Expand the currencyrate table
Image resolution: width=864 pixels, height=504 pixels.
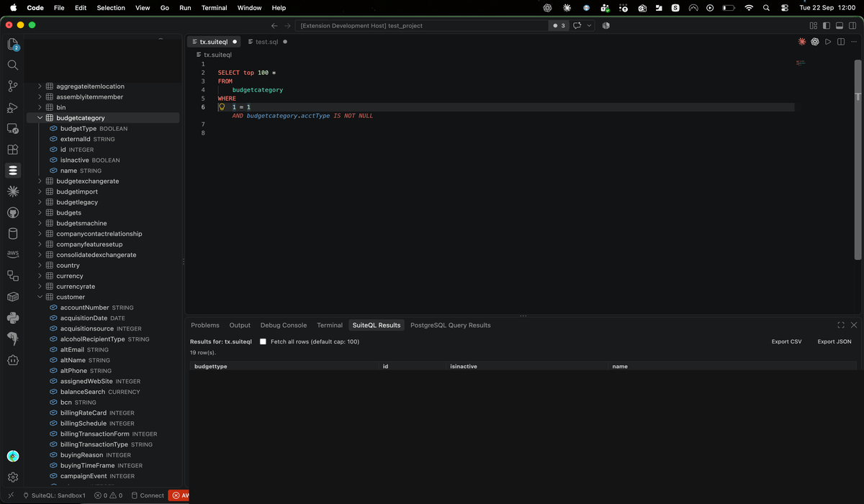[40, 287]
